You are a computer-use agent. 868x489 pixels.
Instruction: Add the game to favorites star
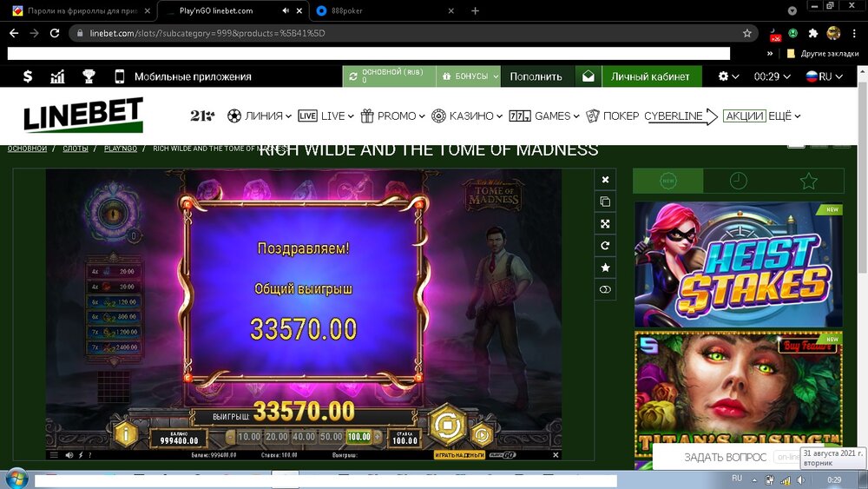point(605,268)
